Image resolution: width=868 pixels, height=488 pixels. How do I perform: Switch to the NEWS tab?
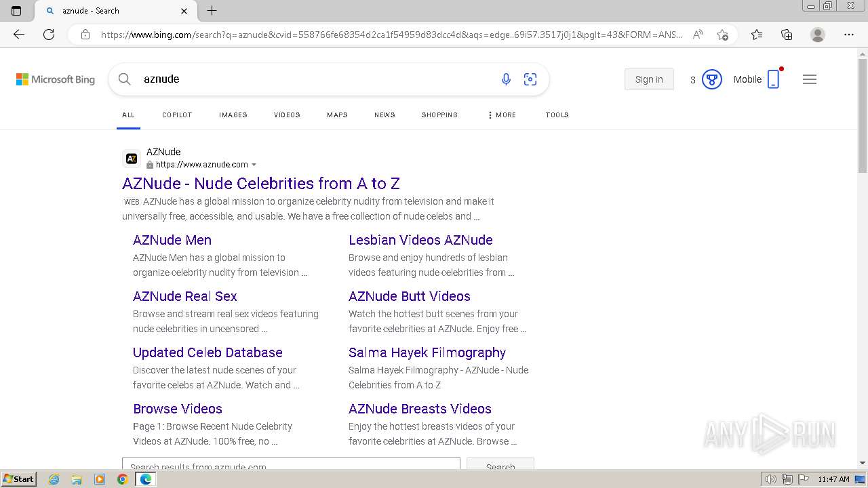[384, 115]
